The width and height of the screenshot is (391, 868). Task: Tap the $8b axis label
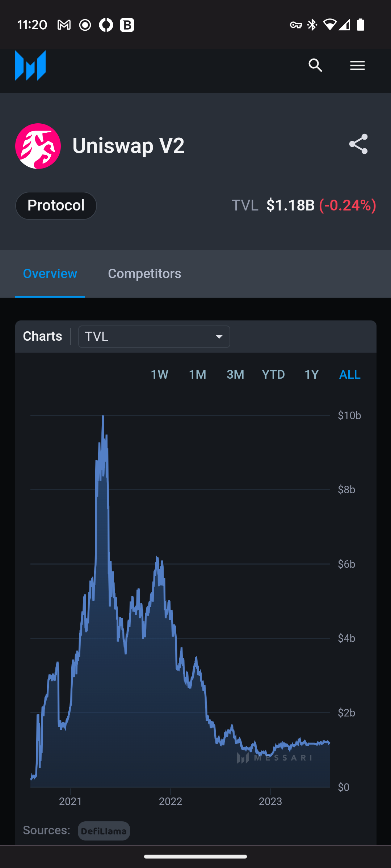pyautogui.click(x=346, y=490)
